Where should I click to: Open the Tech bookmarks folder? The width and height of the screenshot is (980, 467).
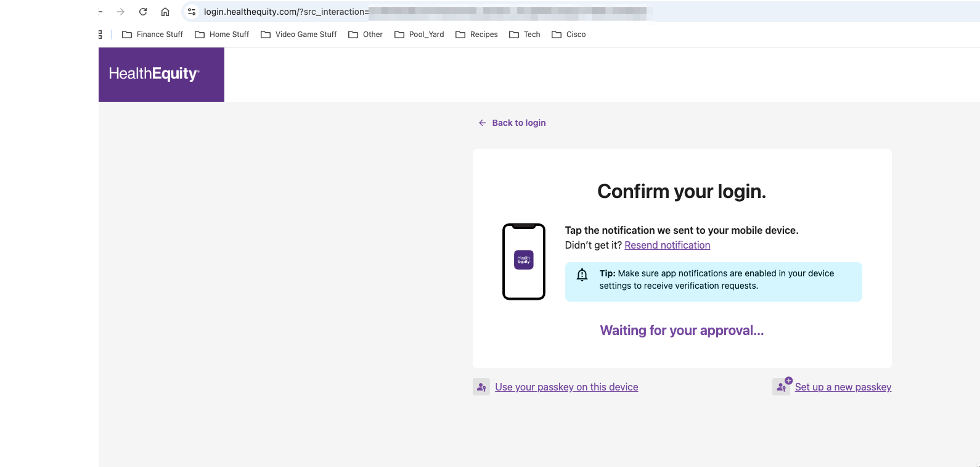(525, 35)
